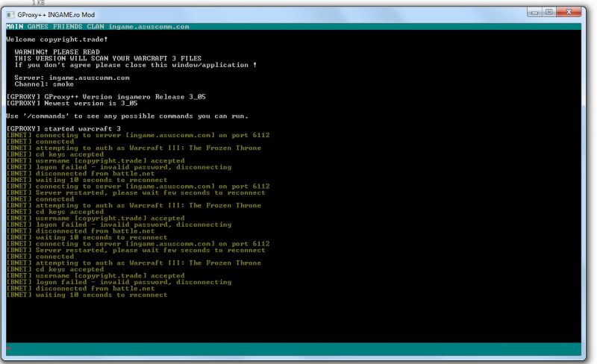This screenshot has width=597, height=364.
Task: Open the GAMES tab
Action: [38, 26]
